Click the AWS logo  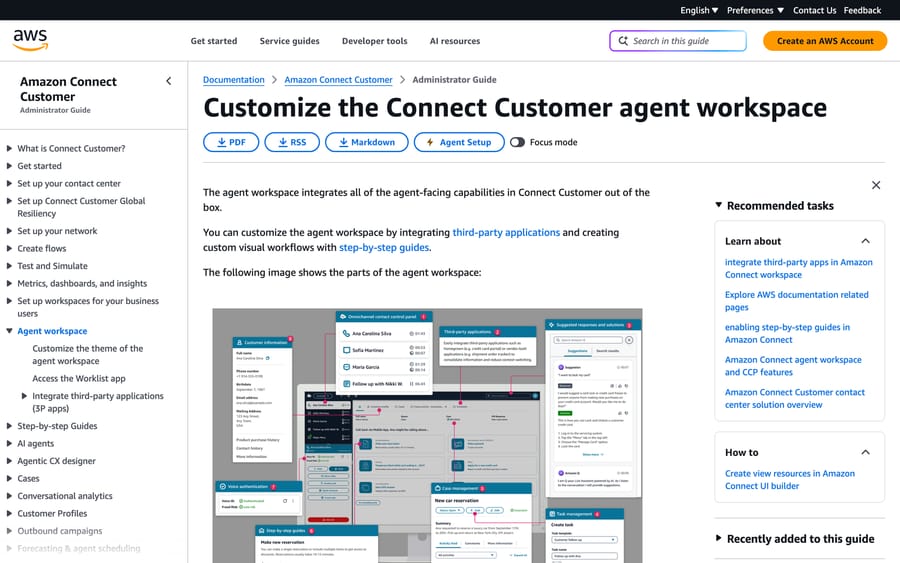pos(30,40)
